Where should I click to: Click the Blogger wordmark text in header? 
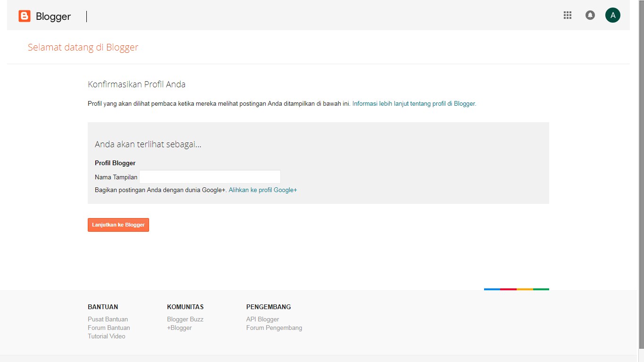pos(53,17)
